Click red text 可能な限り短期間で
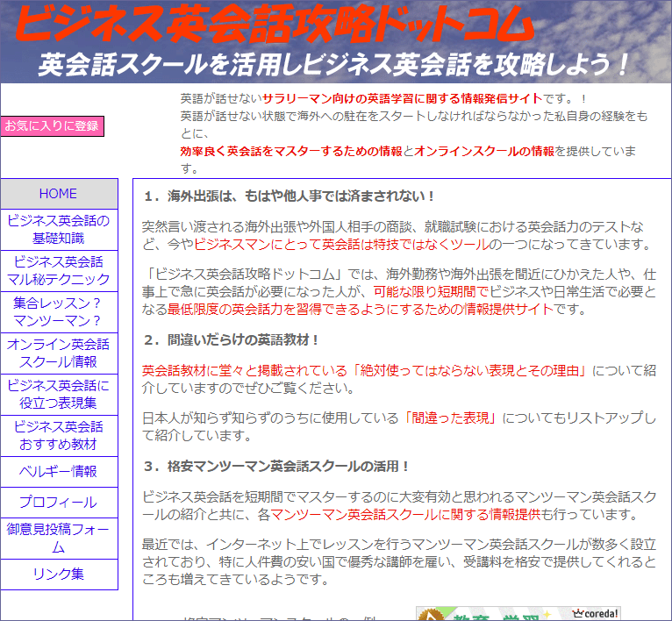Screen dimensions: 672x621 pyautogui.click(x=431, y=292)
